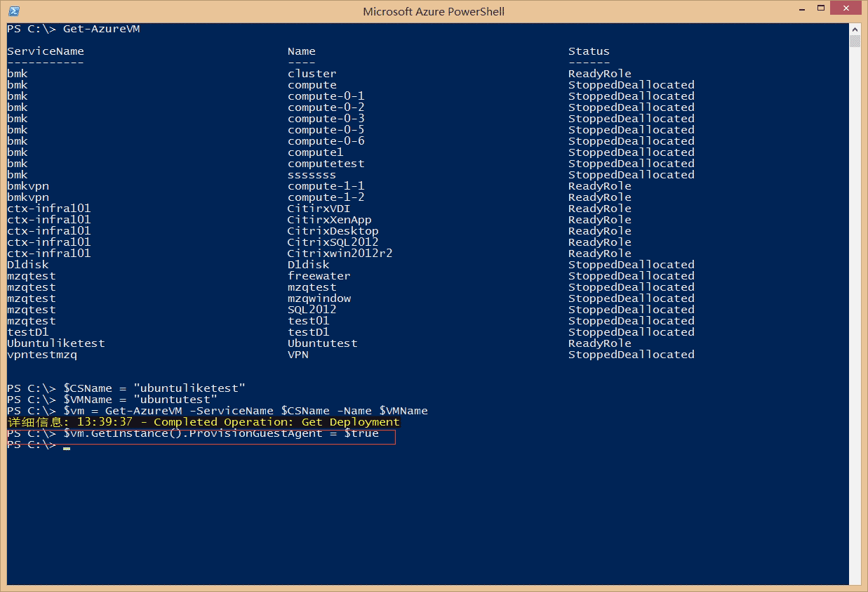The image size is (868, 592).
Task: Click the Ubuntutest VM name entry
Action: click(x=322, y=343)
